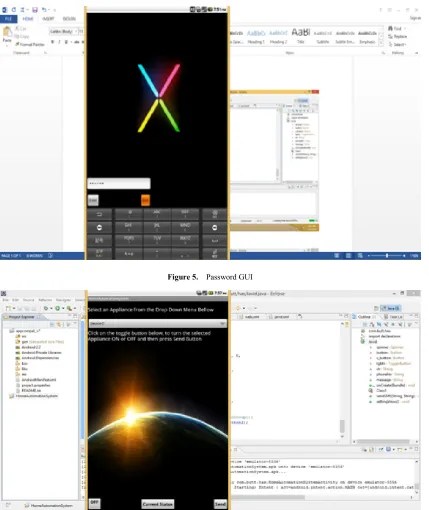
Task: Click the Eclipse Debug bug icon
Action: pyautogui.click(x=46, y=308)
